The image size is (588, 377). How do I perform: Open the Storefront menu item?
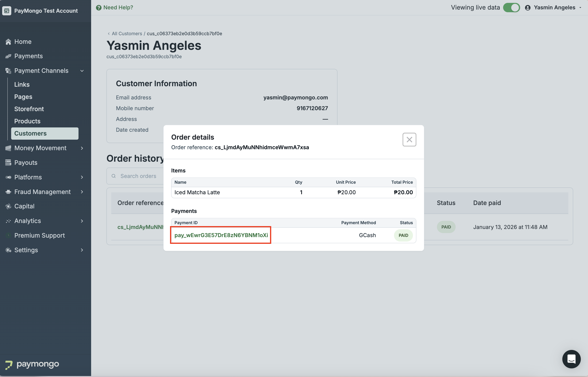tap(29, 109)
